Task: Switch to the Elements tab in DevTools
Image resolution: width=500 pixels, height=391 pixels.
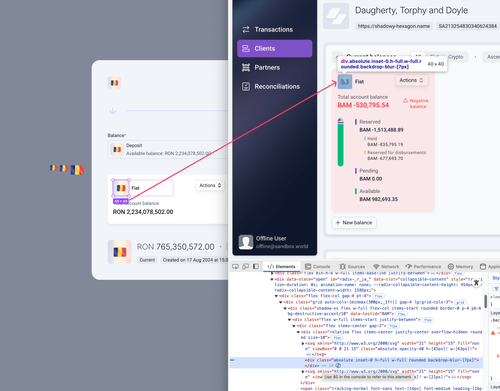Action: 281,267
